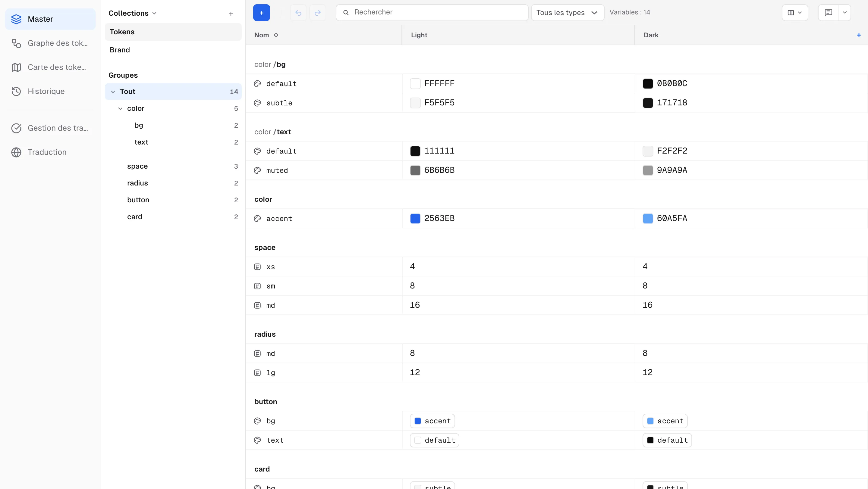The image size is (868, 489).
Task: Open the Collections dropdown chevron
Action: (154, 13)
